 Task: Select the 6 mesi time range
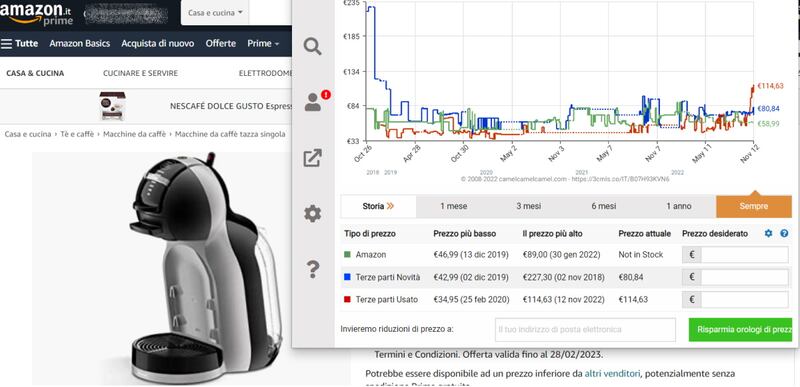tap(604, 206)
